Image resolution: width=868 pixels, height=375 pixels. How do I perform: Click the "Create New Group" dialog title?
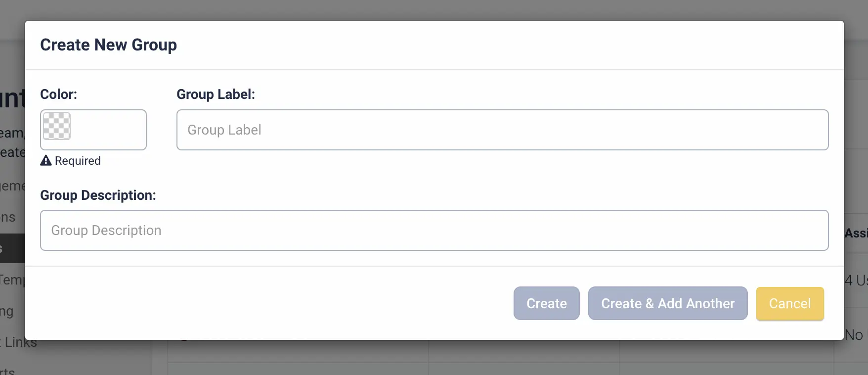pos(108,45)
